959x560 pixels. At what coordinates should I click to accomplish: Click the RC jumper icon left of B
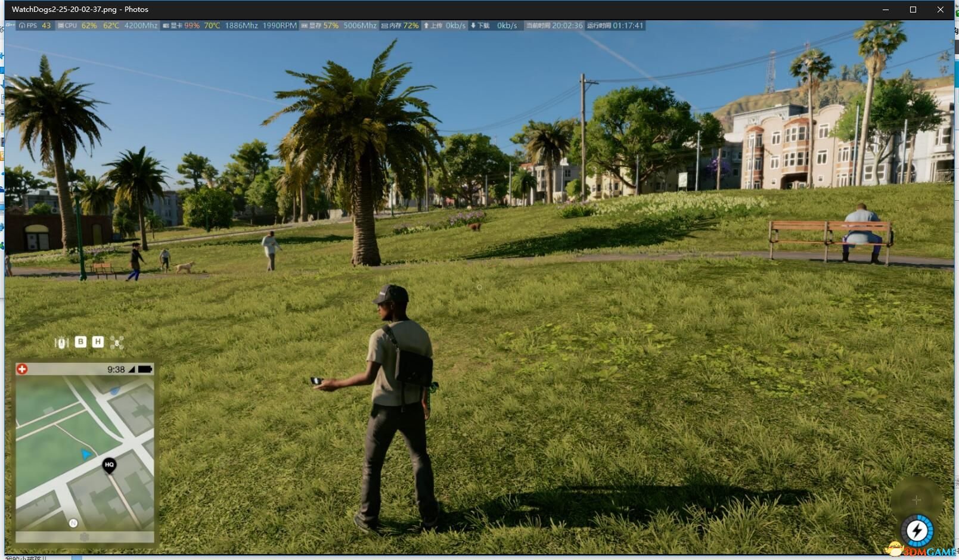point(61,343)
